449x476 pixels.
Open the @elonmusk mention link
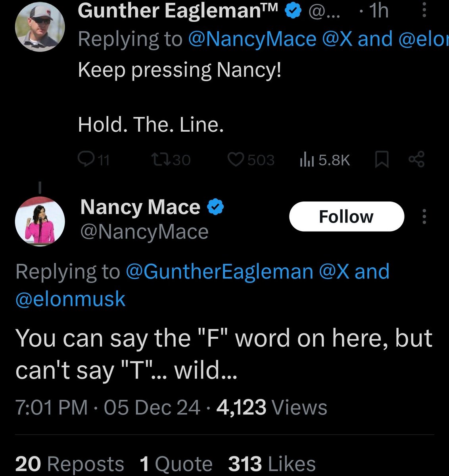(70, 299)
